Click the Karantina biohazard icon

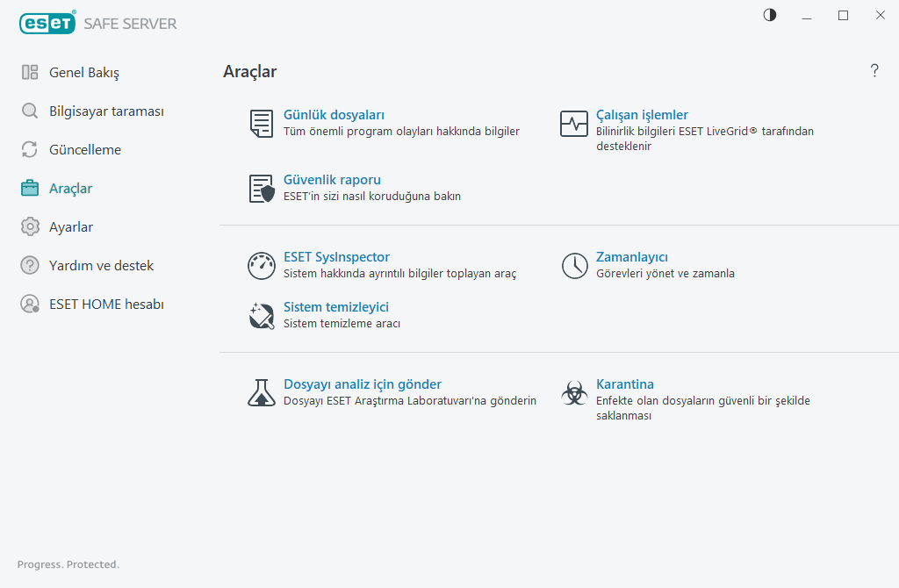574,392
